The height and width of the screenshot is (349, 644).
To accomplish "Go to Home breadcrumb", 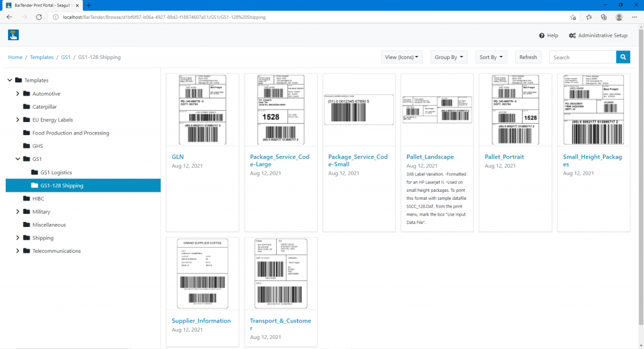I will click(x=15, y=57).
